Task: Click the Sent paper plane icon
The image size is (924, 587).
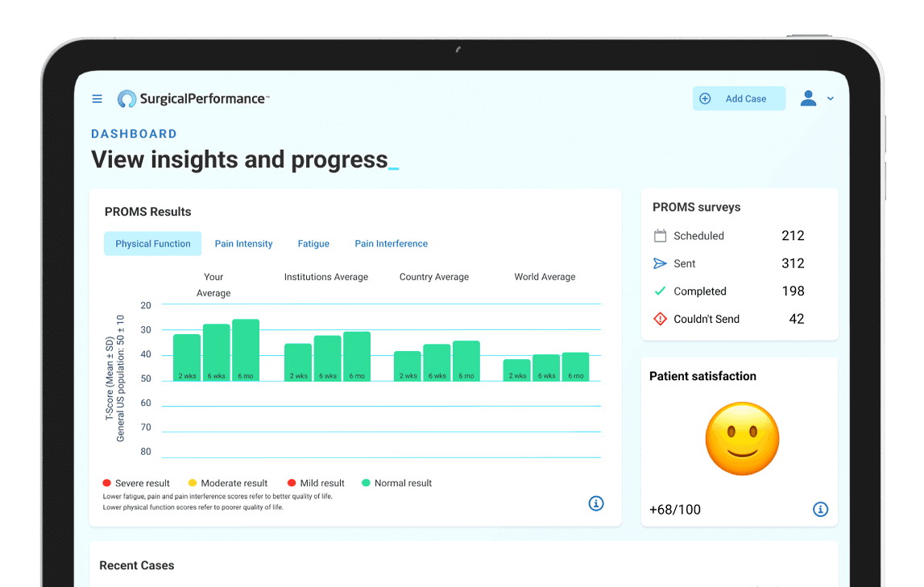Action: [660, 263]
